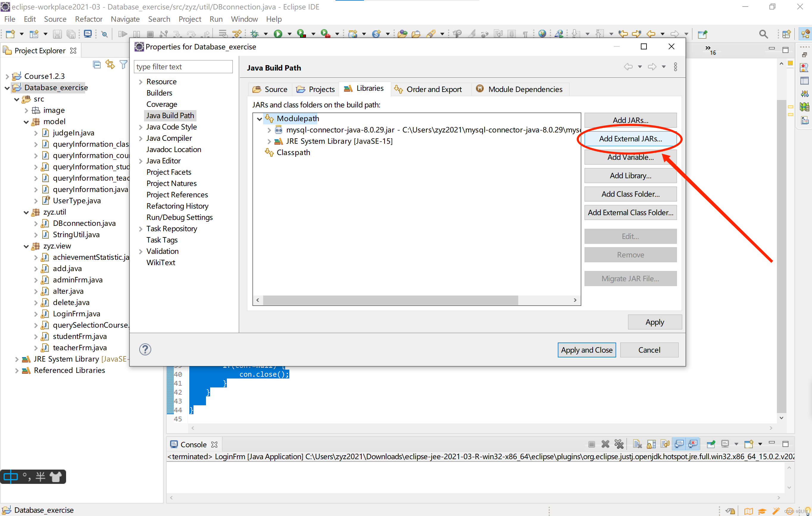This screenshot has height=516, width=812.
Task: Click the Cancel button
Action: pos(649,350)
